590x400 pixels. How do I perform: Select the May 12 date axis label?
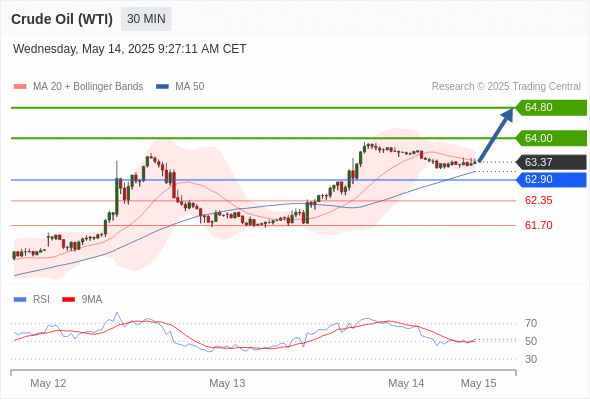coord(48,383)
